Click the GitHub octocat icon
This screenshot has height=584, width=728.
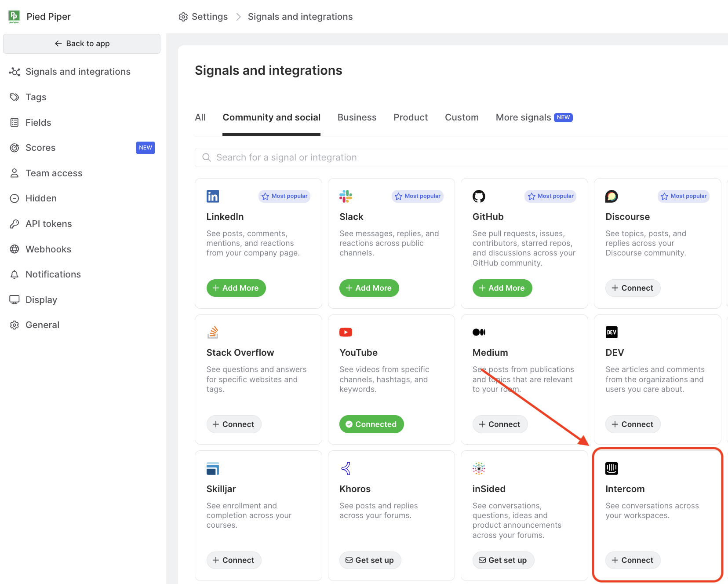point(479,196)
